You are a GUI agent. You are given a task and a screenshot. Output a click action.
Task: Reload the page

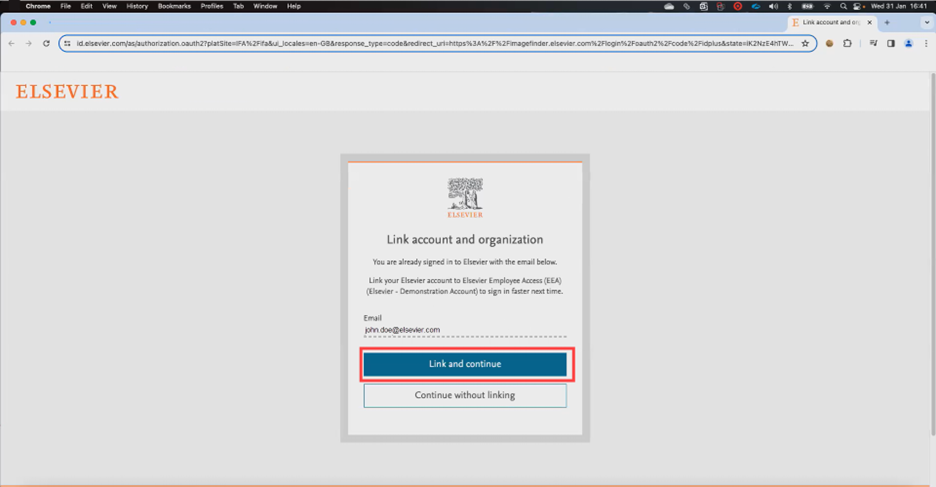pyautogui.click(x=46, y=43)
